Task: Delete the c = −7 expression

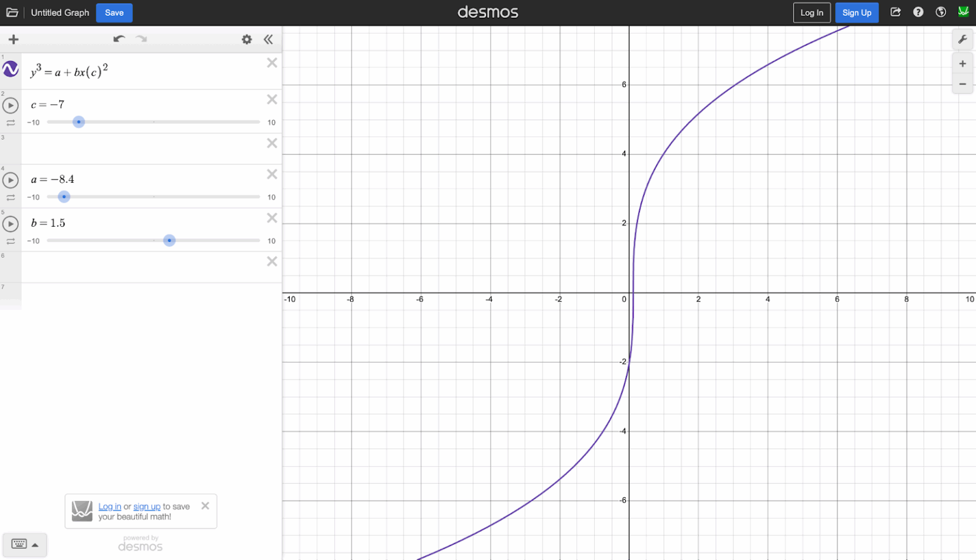Action: tap(272, 100)
